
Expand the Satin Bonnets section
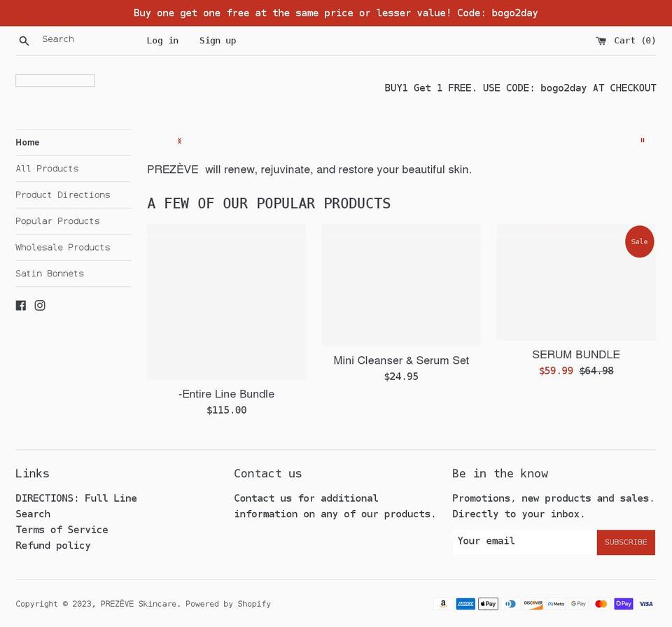(x=50, y=274)
